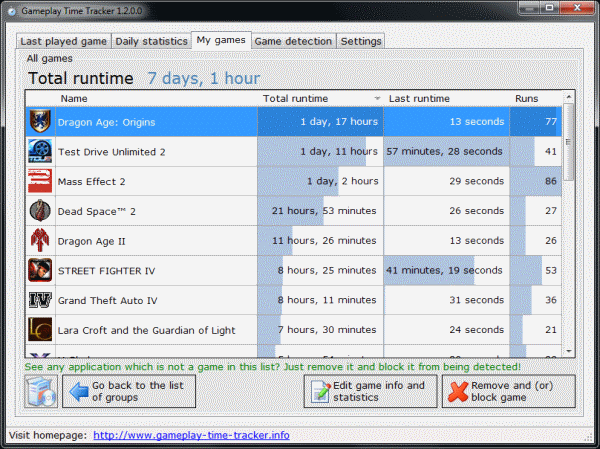Click the vertical scrollbar thumb
The width and height of the screenshot is (600, 449).
pyautogui.click(x=569, y=142)
